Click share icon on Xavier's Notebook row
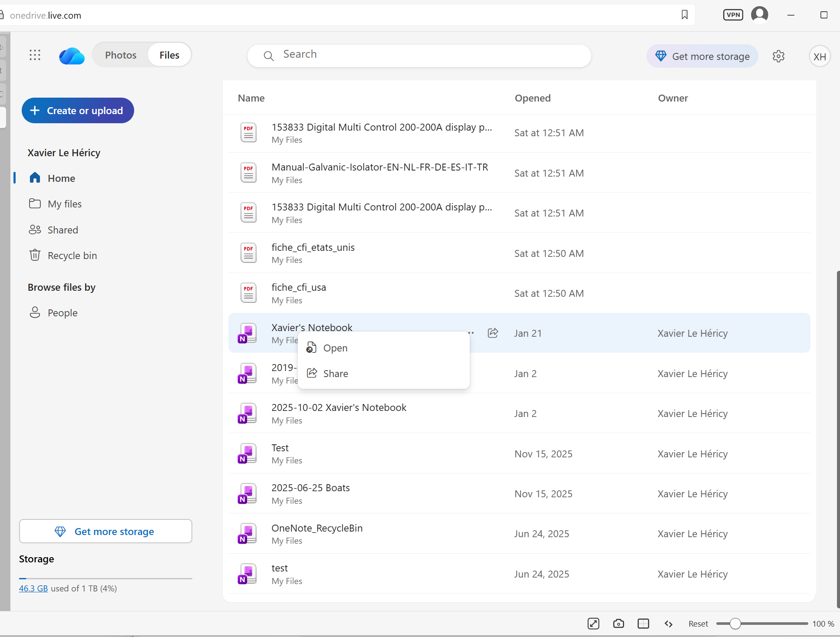Screen dimensions: 840x637 point(493,333)
